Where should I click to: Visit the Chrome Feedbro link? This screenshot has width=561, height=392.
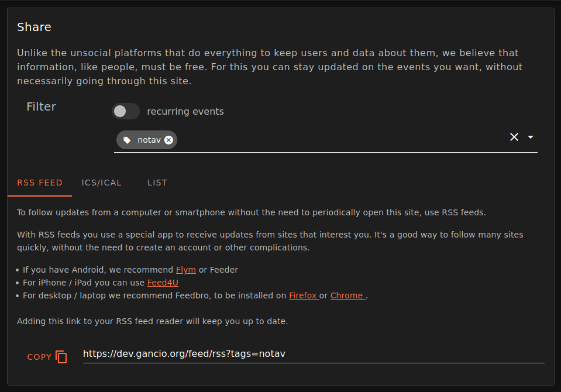pyautogui.click(x=347, y=295)
